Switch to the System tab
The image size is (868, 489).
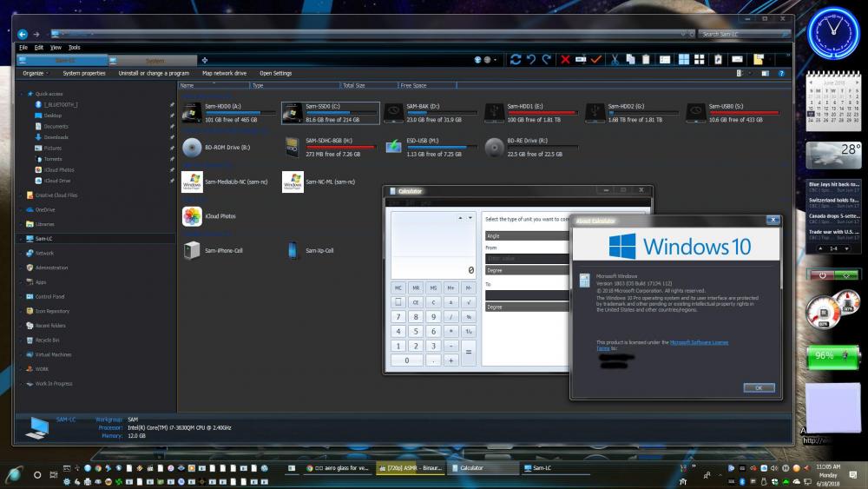[x=153, y=60]
